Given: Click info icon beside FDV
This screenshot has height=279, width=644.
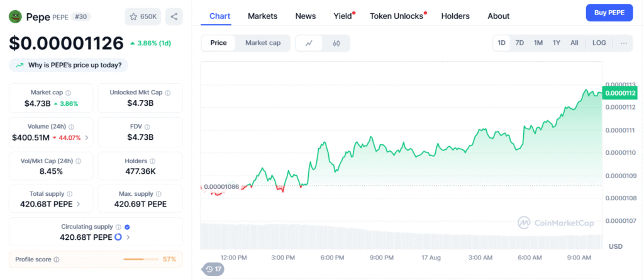Looking at the screenshot, I should [x=147, y=127].
